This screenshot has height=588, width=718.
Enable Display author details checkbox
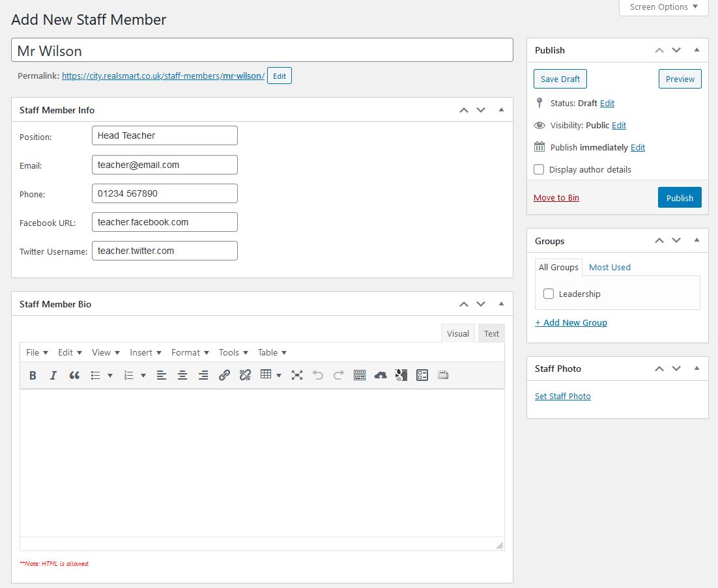tap(539, 169)
